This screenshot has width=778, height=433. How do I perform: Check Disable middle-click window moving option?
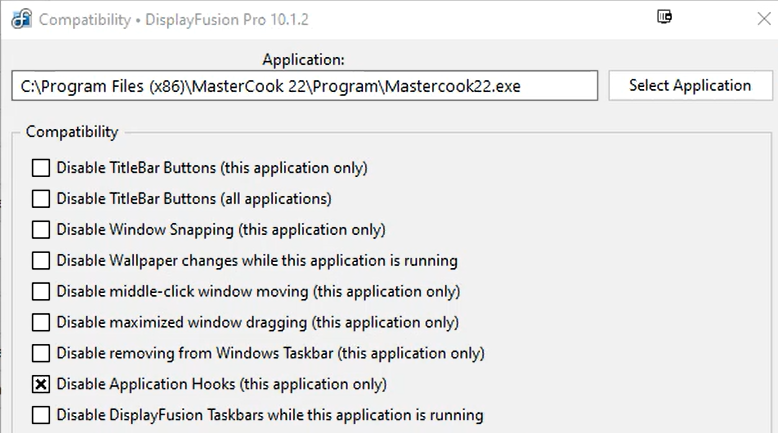(41, 292)
